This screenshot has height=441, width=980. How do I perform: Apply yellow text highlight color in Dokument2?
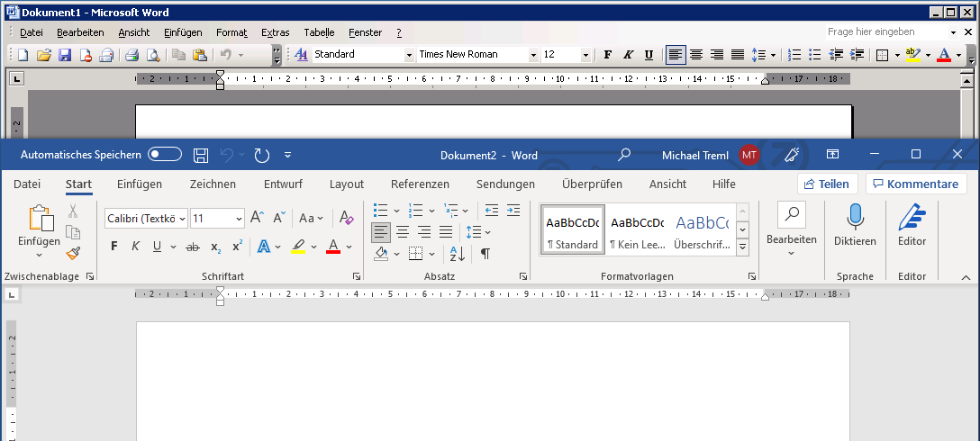(299, 247)
